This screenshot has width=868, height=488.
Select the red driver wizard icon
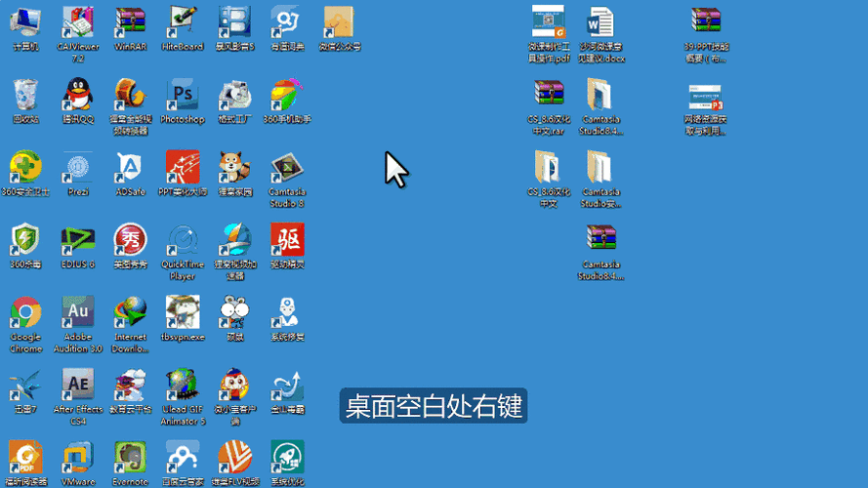pos(287,239)
